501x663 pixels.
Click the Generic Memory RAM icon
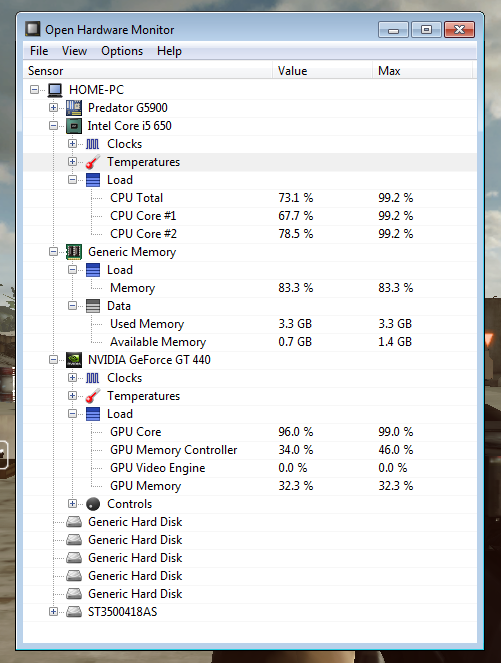[x=74, y=252]
